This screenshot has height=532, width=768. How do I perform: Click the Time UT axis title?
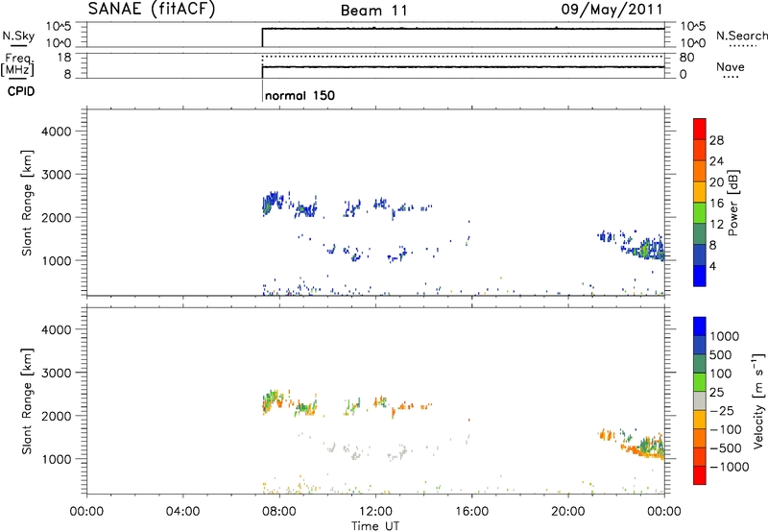tap(375, 526)
